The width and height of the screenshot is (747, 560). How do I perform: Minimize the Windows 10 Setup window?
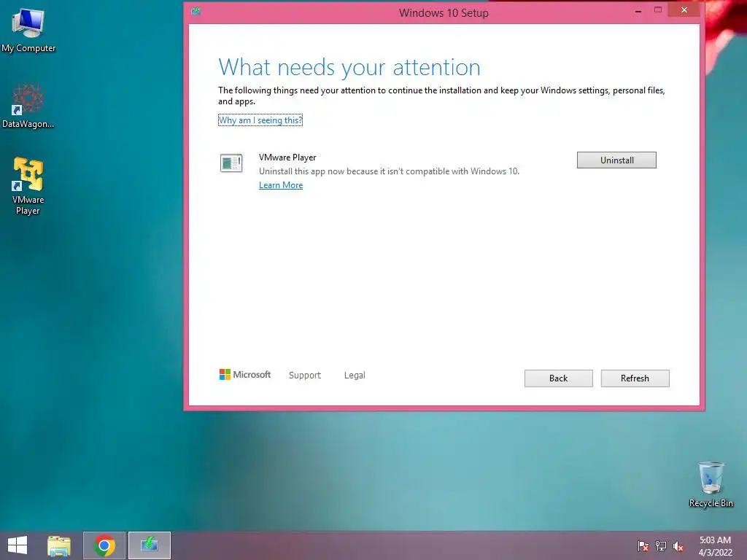click(x=638, y=10)
